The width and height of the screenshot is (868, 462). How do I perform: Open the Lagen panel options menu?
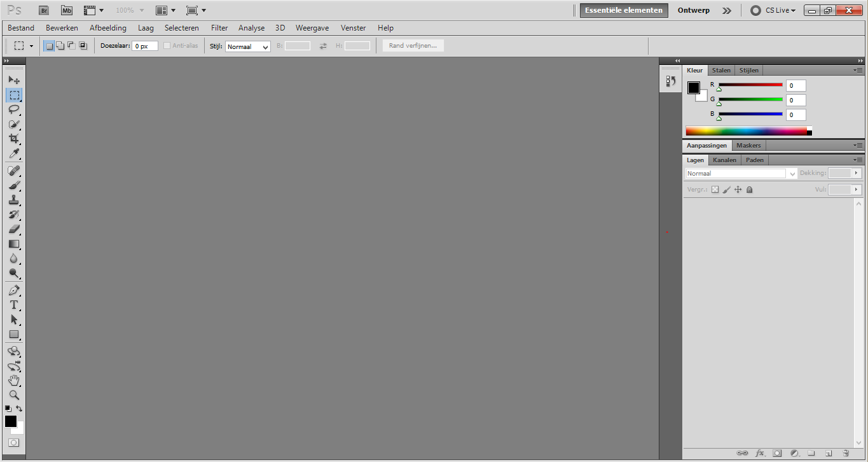pyautogui.click(x=858, y=160)
